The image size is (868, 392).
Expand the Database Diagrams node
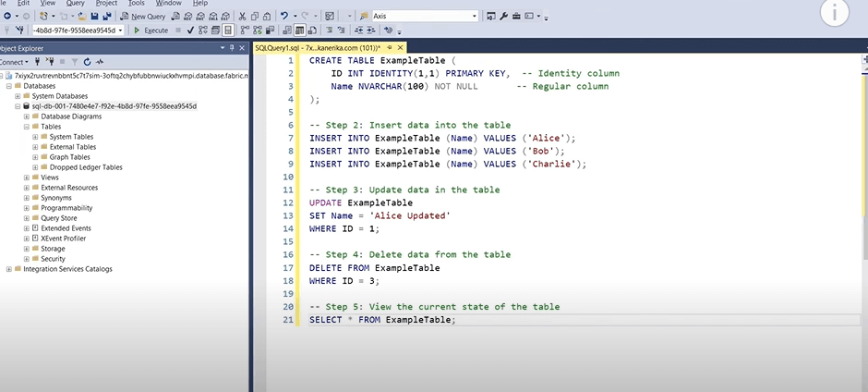[x=27, y=116]
